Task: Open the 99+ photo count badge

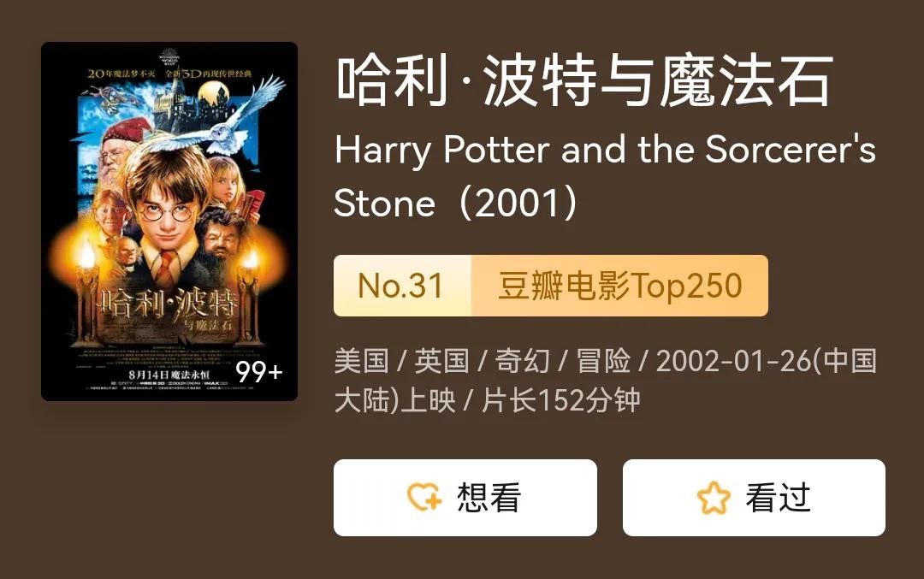Action: [259, 372]
